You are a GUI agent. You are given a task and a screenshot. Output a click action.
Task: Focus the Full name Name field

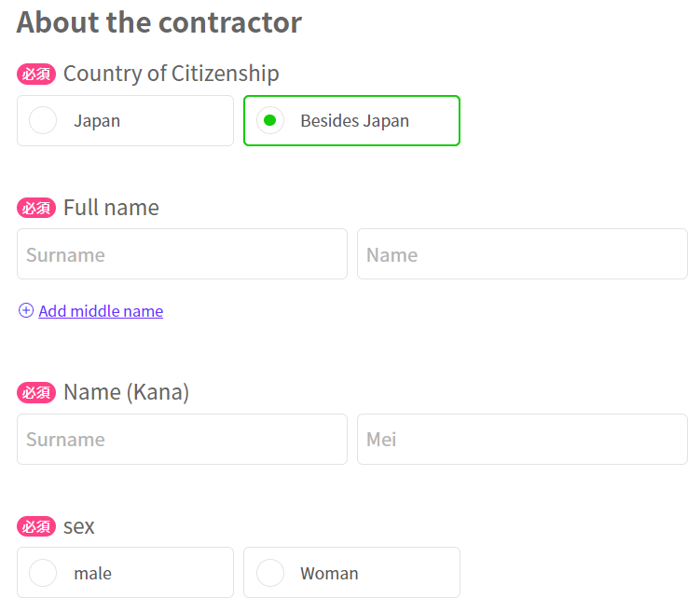coord(522,254)
